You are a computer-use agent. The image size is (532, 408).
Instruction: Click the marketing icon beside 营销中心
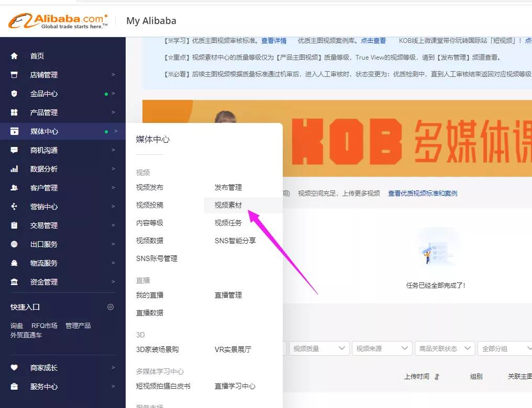pyautogui.click(x=14, y=207)
